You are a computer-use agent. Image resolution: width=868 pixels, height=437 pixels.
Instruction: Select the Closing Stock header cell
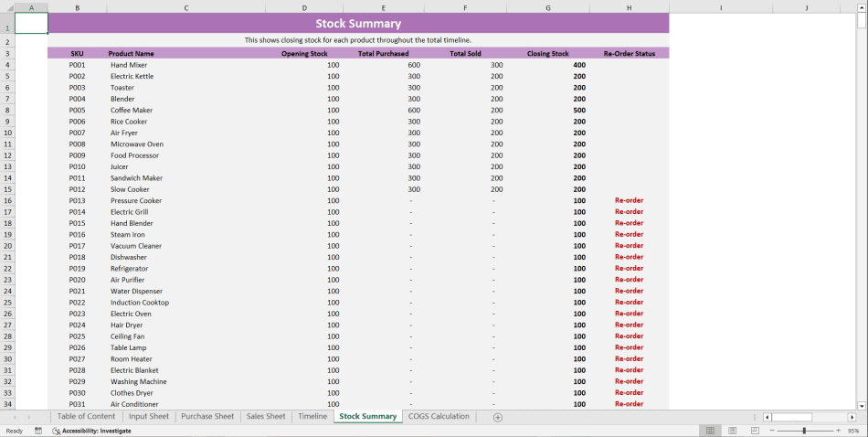547,54
